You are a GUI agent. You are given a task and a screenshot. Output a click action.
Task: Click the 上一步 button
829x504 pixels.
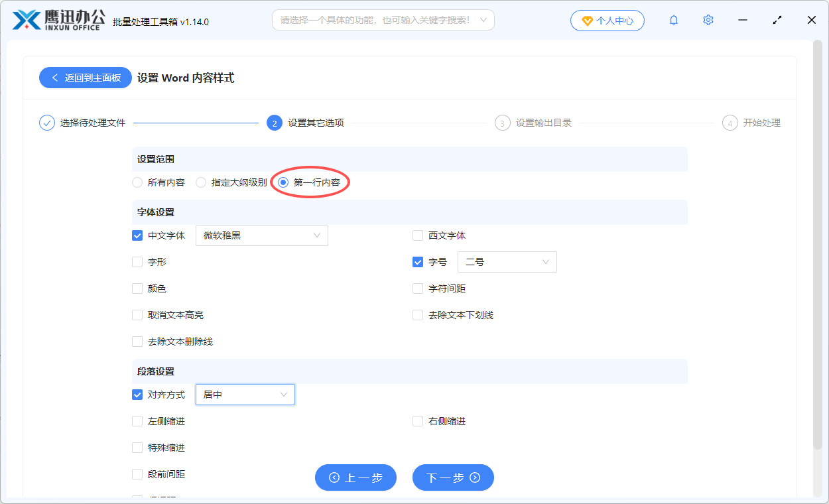(355, 477)
